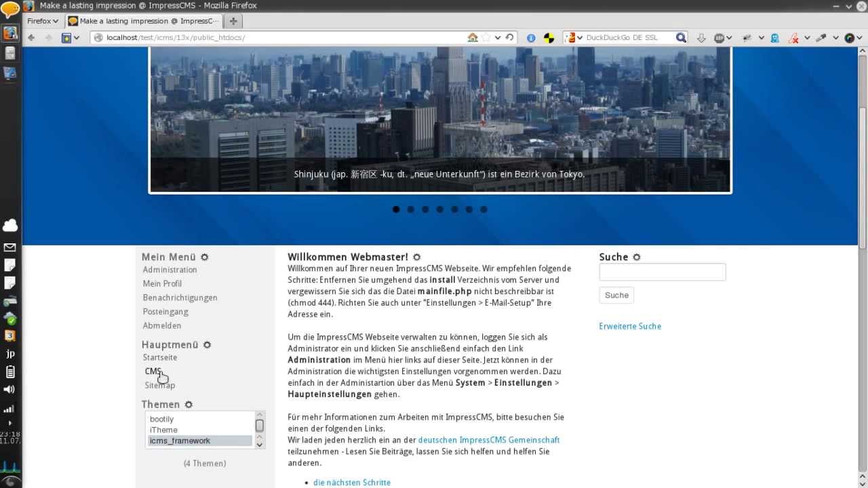
Task: Open the new tab plus button
Action: pyautogui.click(x=233, y=21)
